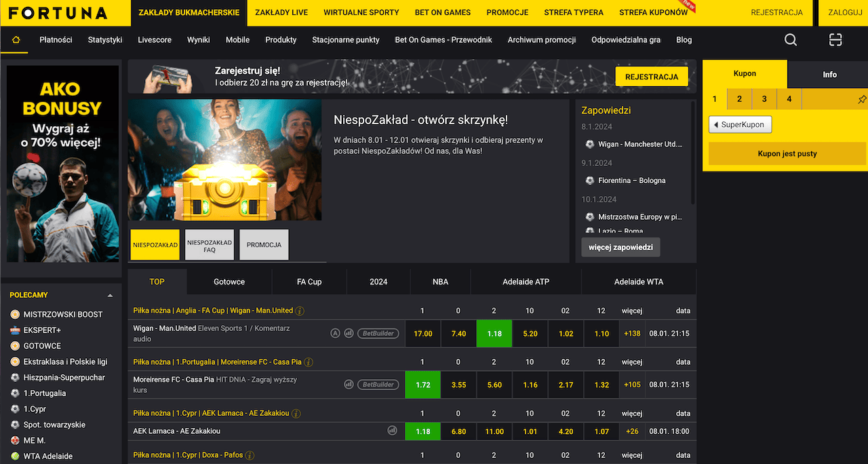This screenshot has height=464, width=868.
Task: Click the AKO BONUSY advertisement banner
Action: pos(62,163)
